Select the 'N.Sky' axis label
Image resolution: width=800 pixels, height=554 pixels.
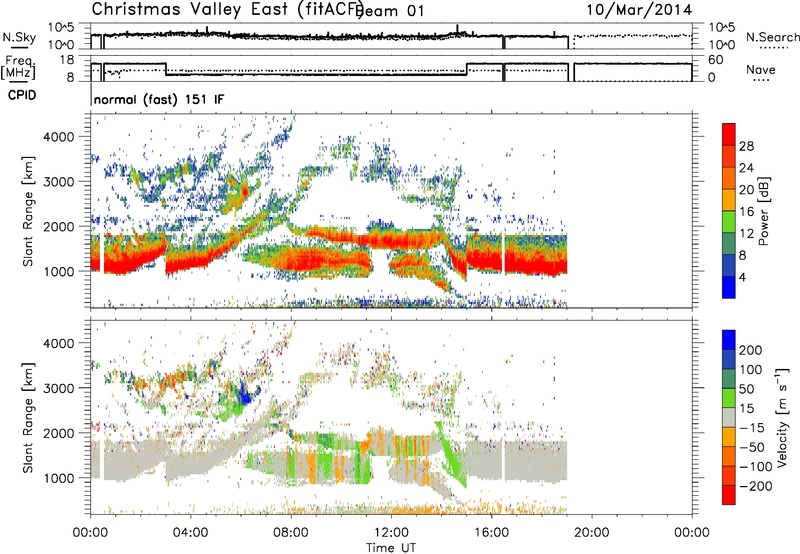pos(19,37)
